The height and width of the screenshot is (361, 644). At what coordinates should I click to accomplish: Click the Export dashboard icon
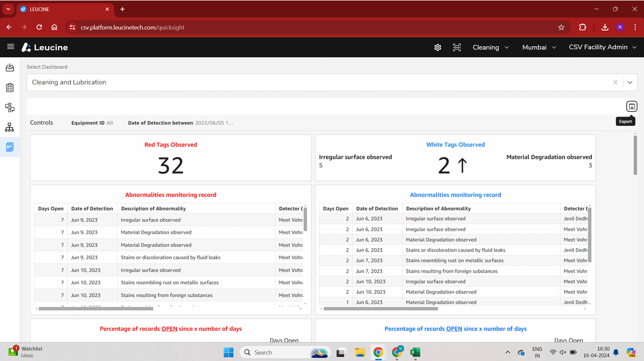click(631, 106)
